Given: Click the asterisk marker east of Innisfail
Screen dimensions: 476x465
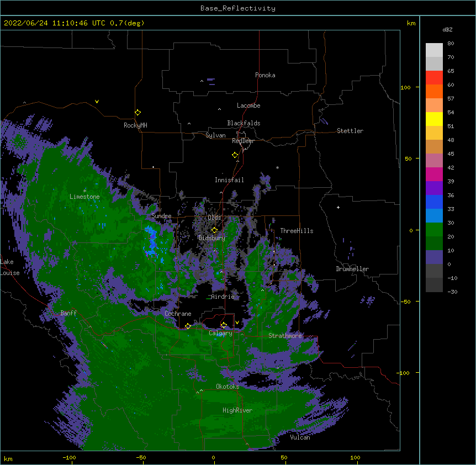Looking at the screenshot, I should [x=277, y=167].
